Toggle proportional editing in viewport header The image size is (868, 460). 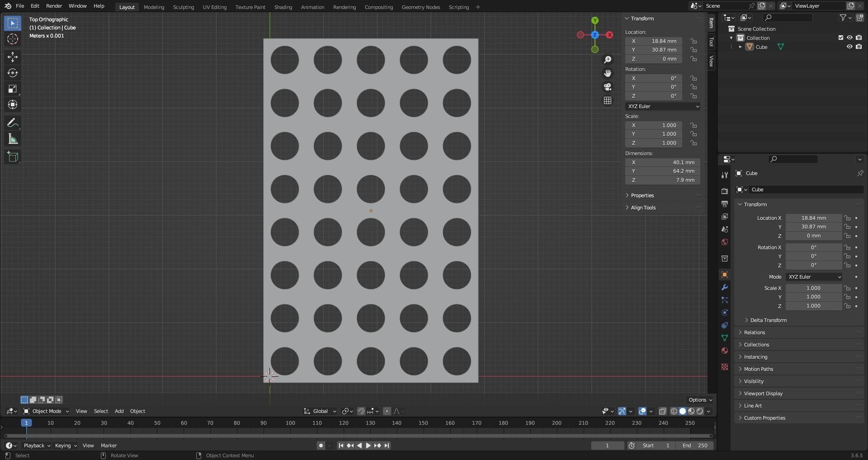point(387,411)
